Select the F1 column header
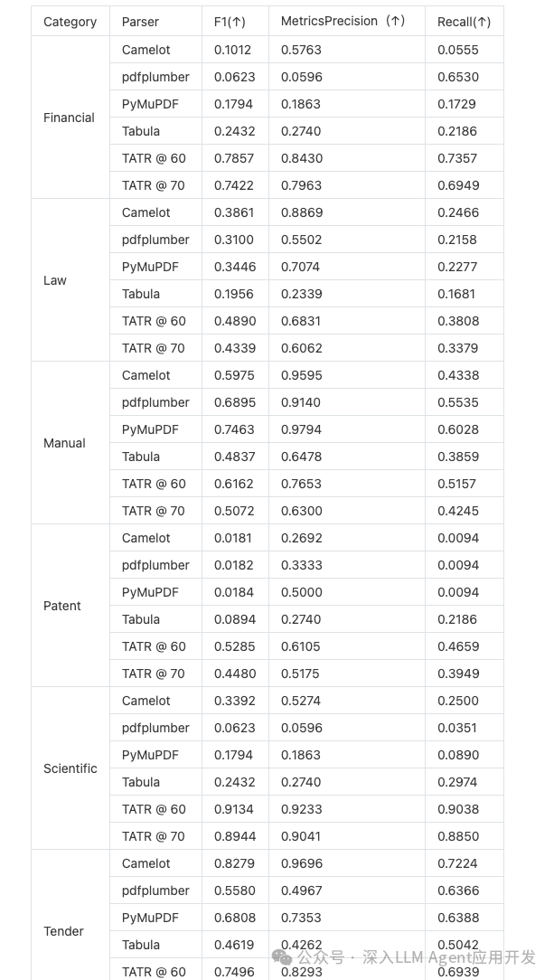Screen dimensions: 554x980 [230, 22]
